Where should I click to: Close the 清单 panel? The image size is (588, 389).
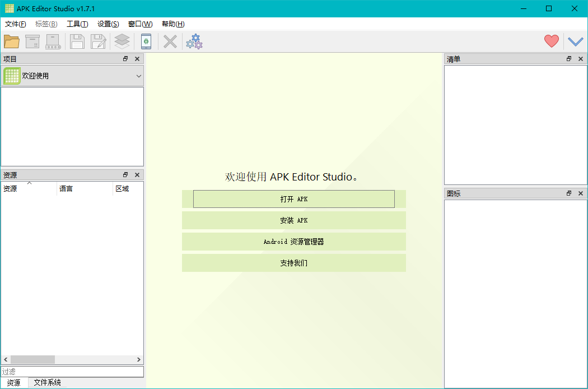pyautogui.click(x=581, y=59)
